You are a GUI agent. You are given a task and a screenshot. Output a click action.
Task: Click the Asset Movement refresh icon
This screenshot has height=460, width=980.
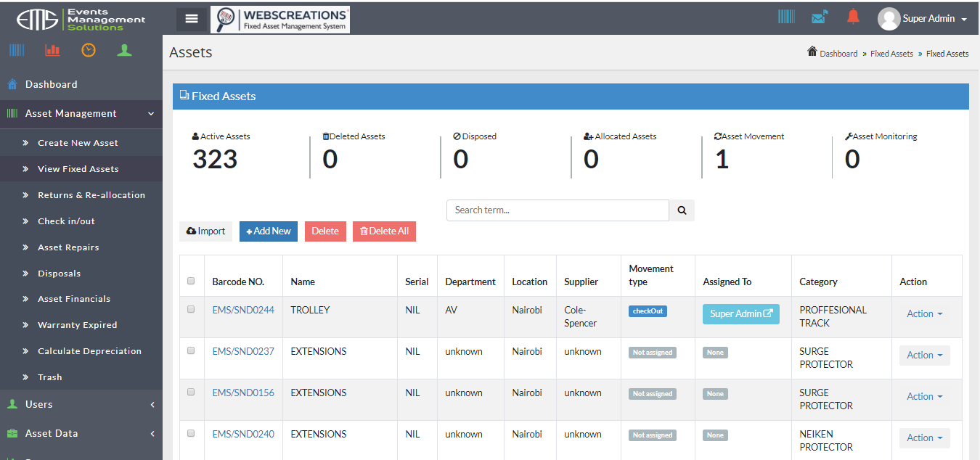pyautogui.click(x=718, y=136)
